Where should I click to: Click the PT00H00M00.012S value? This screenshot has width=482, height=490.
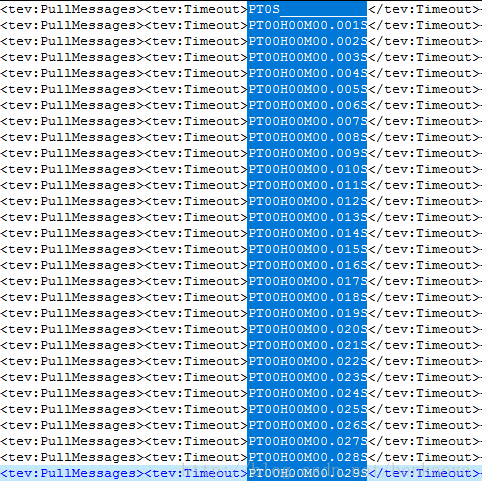307,201
